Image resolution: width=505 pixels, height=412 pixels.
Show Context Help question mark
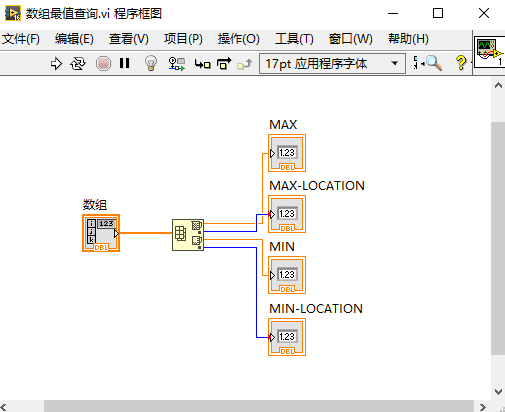(x=461, y=63)
